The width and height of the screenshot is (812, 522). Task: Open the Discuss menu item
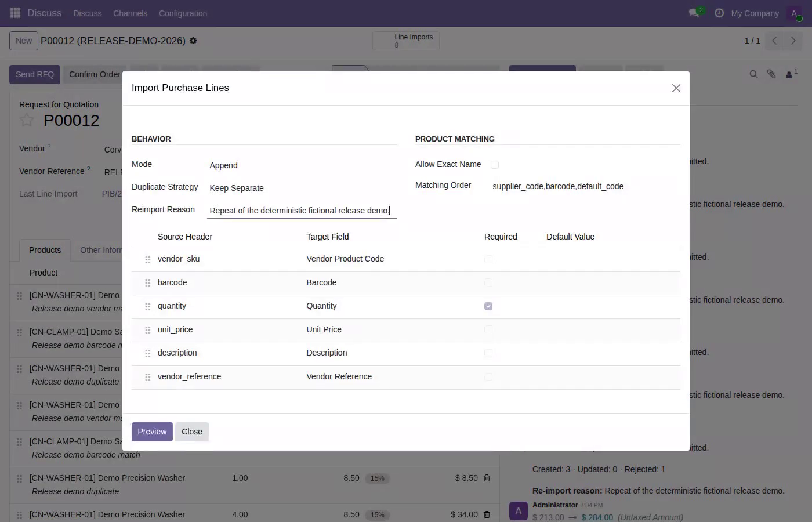pyautogui.click(x=88, y=13)
